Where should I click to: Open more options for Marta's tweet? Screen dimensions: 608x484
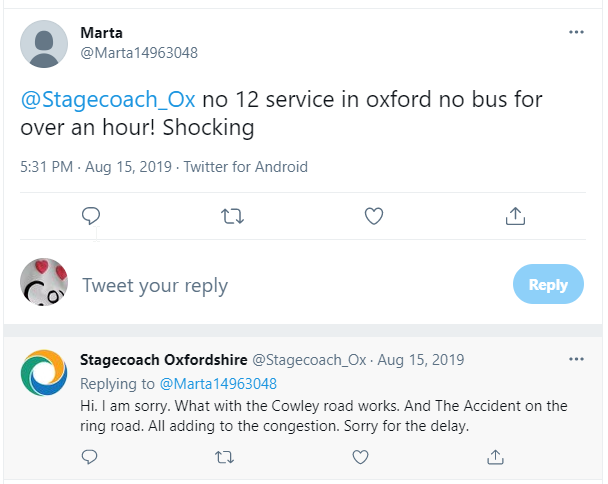coord(576,32)
